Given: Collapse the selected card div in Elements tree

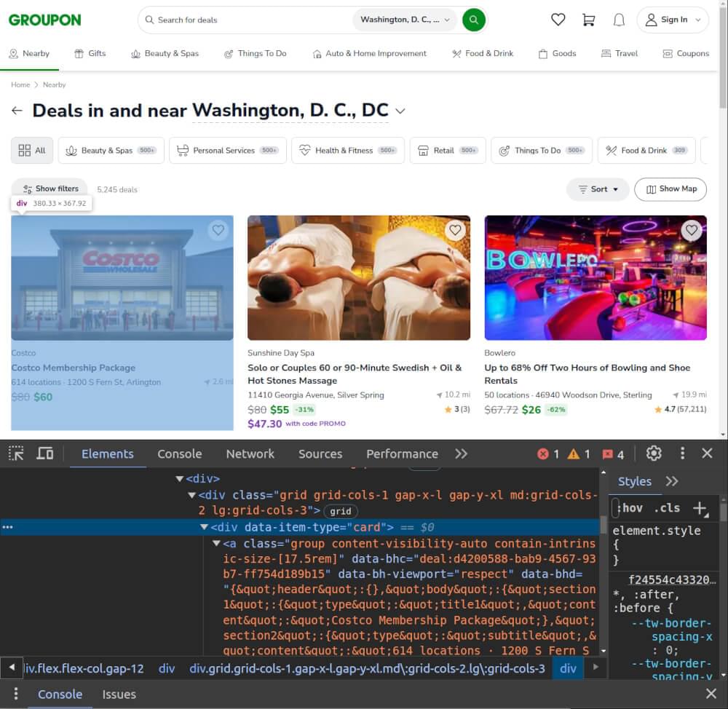Looking at the screenshot, I should click(204, 526).
